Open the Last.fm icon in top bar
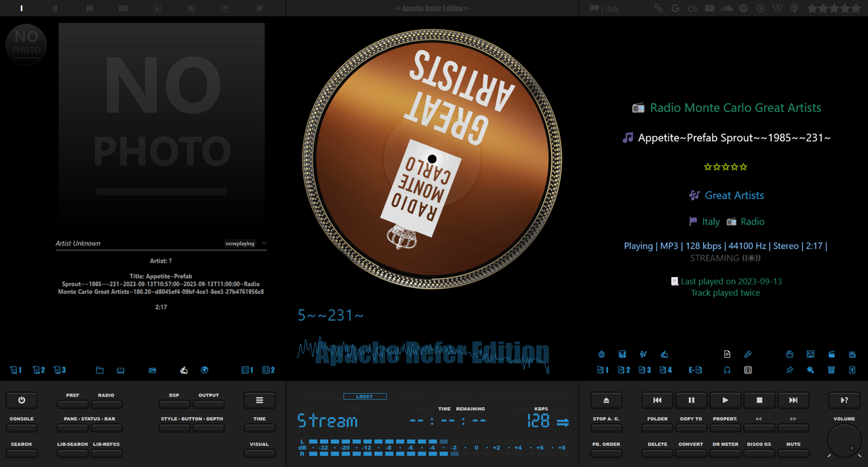This screenshot has width=868, height=467. coord(692,8)
